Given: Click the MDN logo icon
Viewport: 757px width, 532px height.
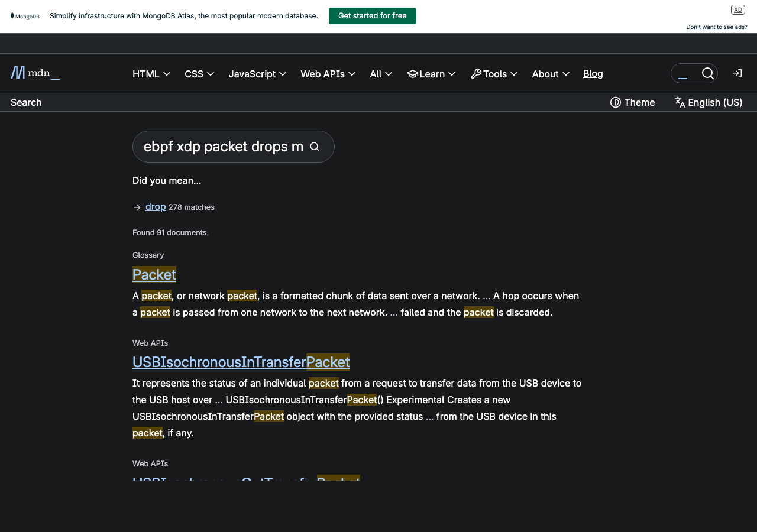Looking at the screenshot, I should (x=18, y=73).
